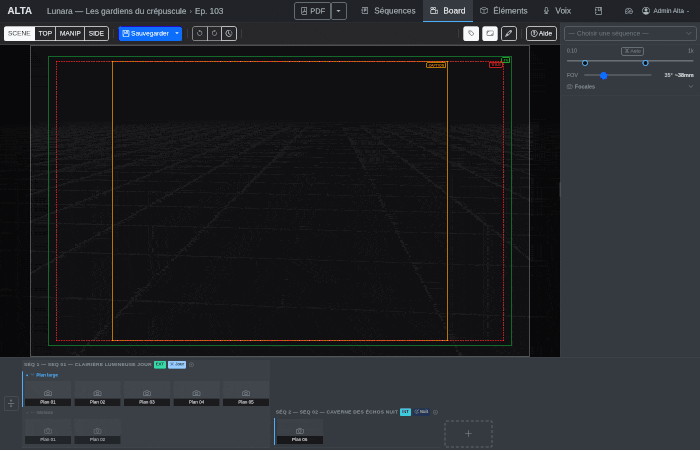
Task: Open the PDF export dropdown arrow
Action: point(339,11)
